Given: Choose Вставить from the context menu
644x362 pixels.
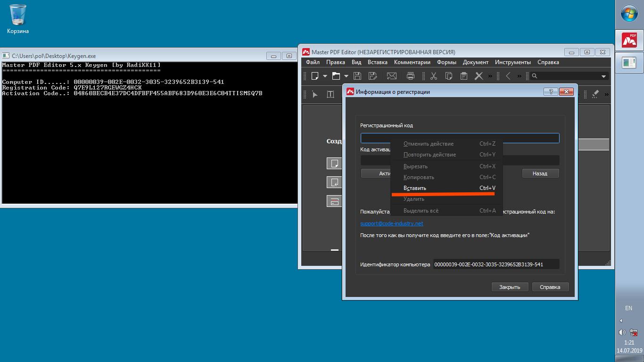Looking at the screenshot, I should point(447,188).
